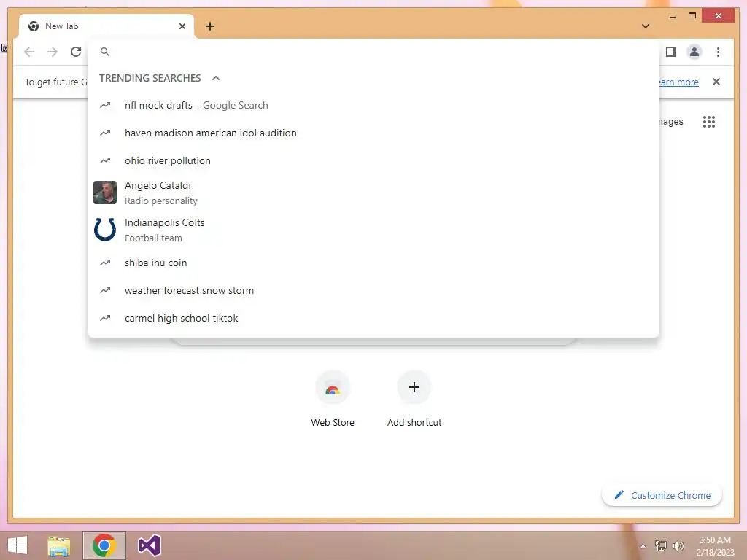Screen dimensions: 747x560
Task: Click the Chrome taskbar icon
Action: pos(104,545)
